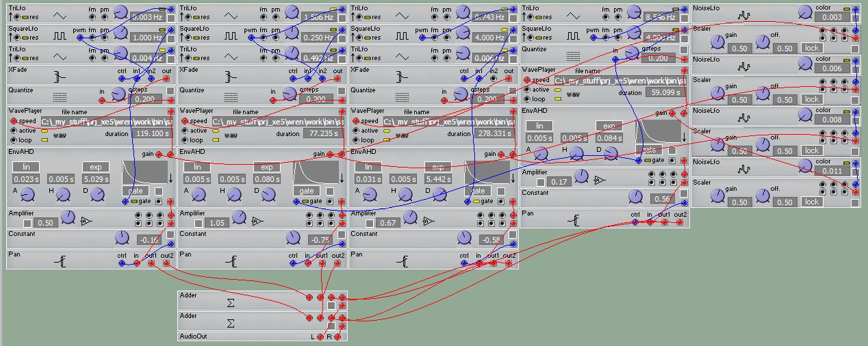
Task: Click A knob in EnvAHD with 0.023 s attack
Action: [x=28, y=196]
